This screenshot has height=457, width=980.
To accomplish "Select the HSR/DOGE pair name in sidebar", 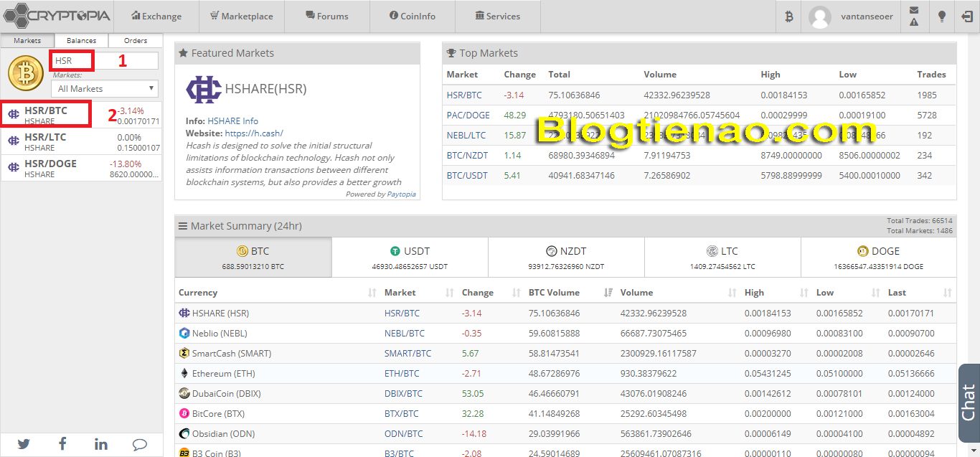I will click(x=50, y=164).
